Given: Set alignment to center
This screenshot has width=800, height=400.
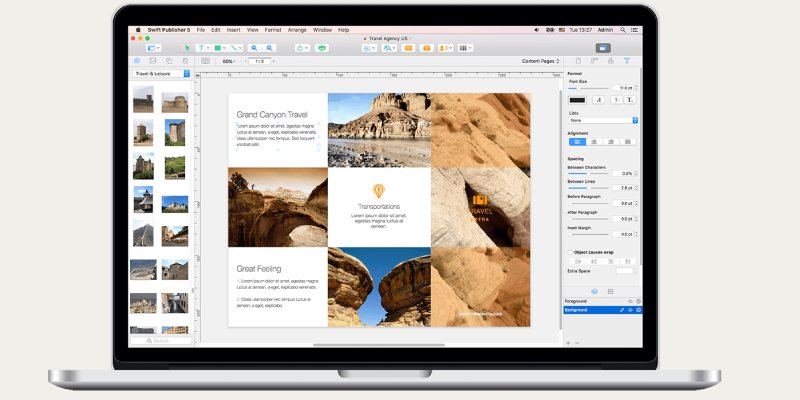Looking at the screenshot, I should click(x=594, y=142).
